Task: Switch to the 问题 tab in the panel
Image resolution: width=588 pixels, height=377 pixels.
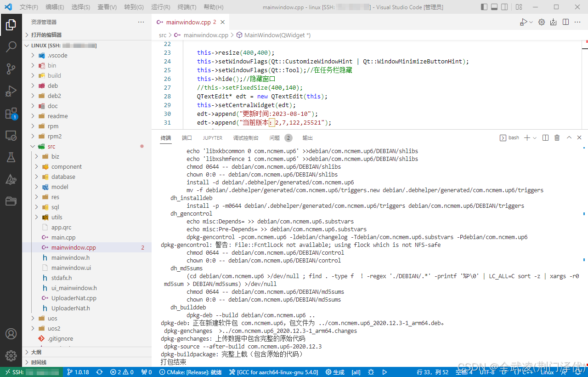Action: (275, 138)
